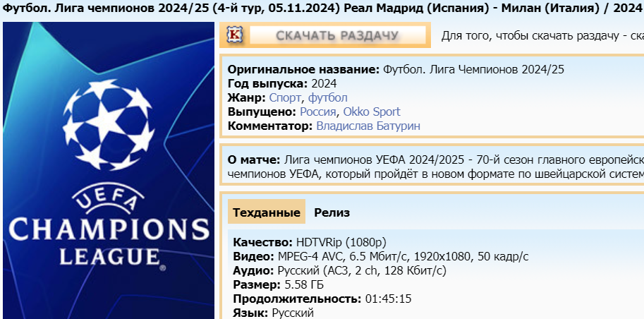This screenshot has height=319, width=644.
Task: Click the Продолжительность 01:45:15 value
Action: (389, 299)
